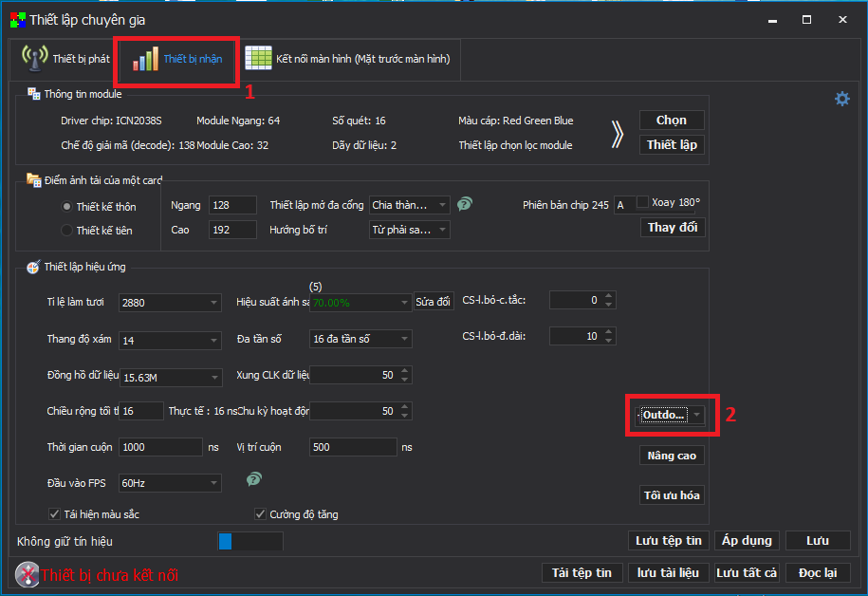Click the Driver chip: ICN2038S text
Viewport: 868px width, 596px height.
pyautogui.click(x=111, y=121)
